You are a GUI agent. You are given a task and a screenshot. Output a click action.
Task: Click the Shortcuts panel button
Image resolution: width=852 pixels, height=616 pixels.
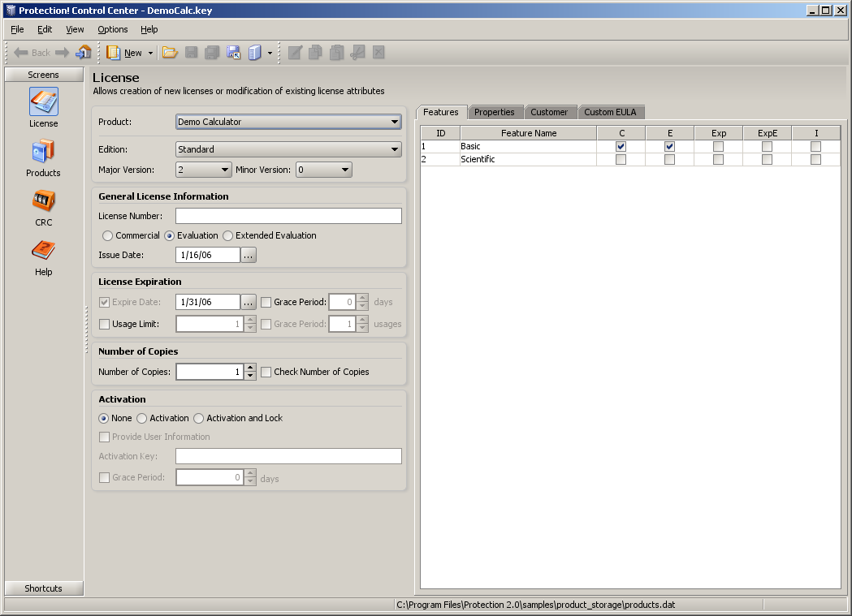[x=43, y=588]
